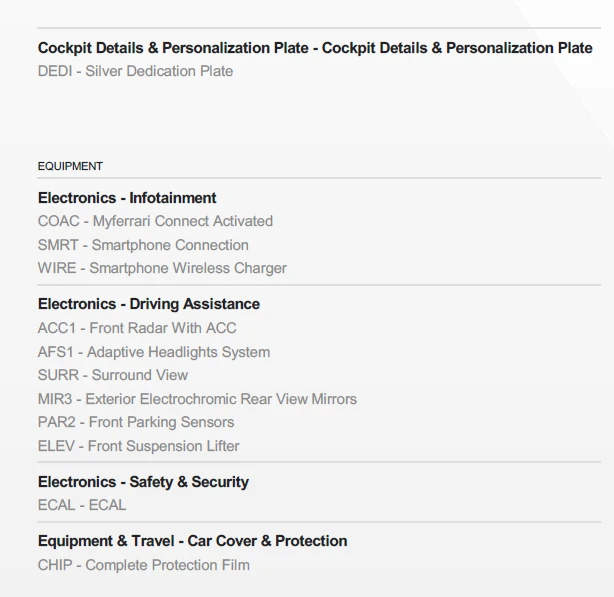This screenshot has width=614, height=597.
Task: Select the COAC Myferrari Connect Activated entry
Action: click(155, 221)
